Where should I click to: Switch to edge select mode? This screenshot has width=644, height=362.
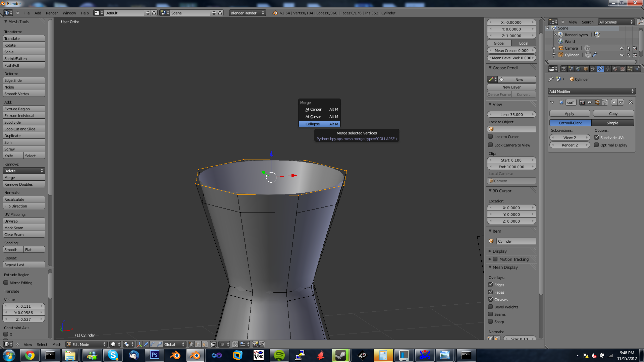(x=198, y=344)
